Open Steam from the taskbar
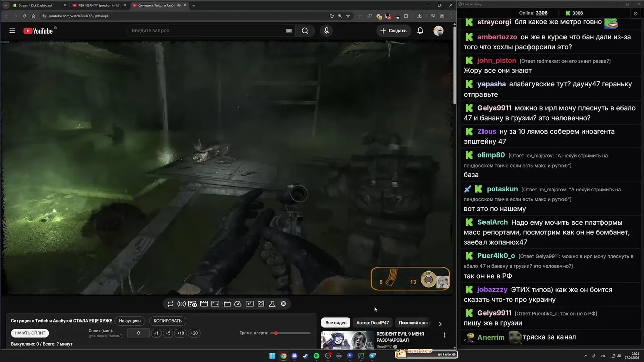The height and width of the screenshot is (362, 644). [305, 356]
